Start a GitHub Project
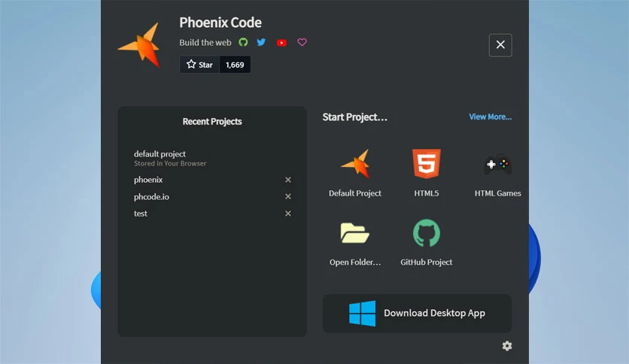 [427, 242]
